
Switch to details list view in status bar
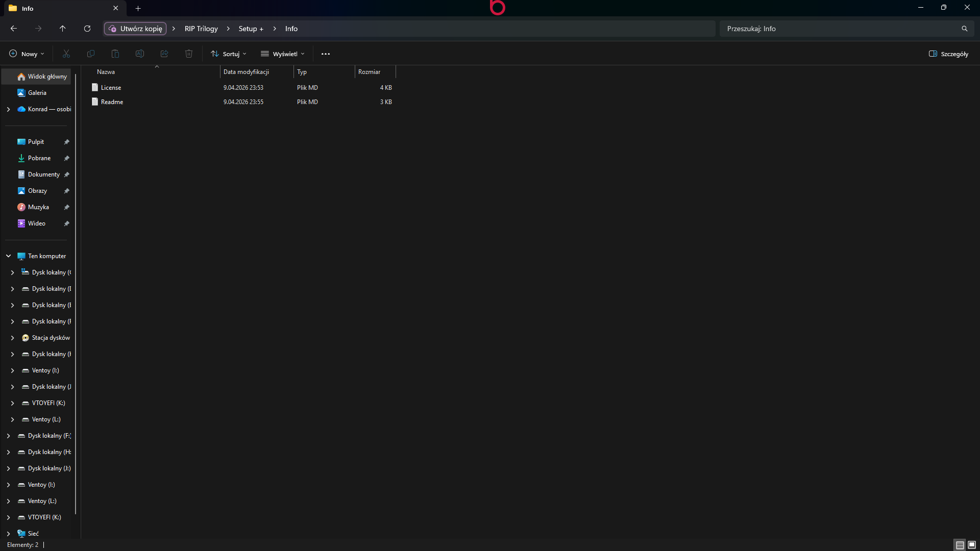pyautogui.click(x=960, y=545)
